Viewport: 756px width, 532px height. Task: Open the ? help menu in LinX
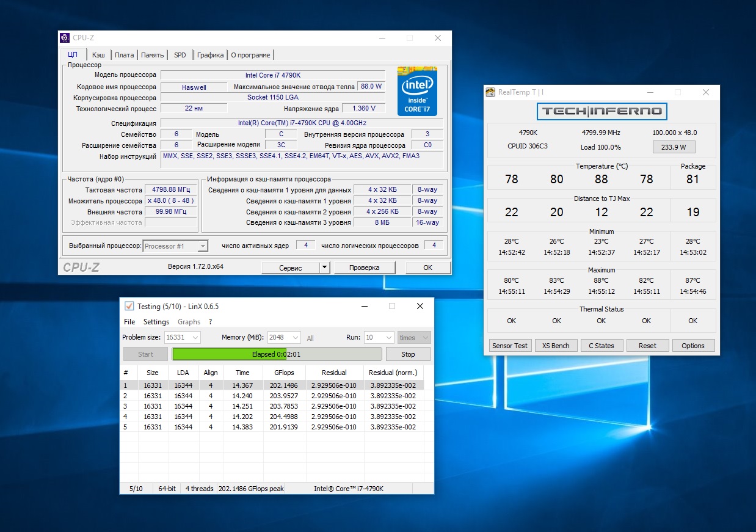click(x=210, y=322)
